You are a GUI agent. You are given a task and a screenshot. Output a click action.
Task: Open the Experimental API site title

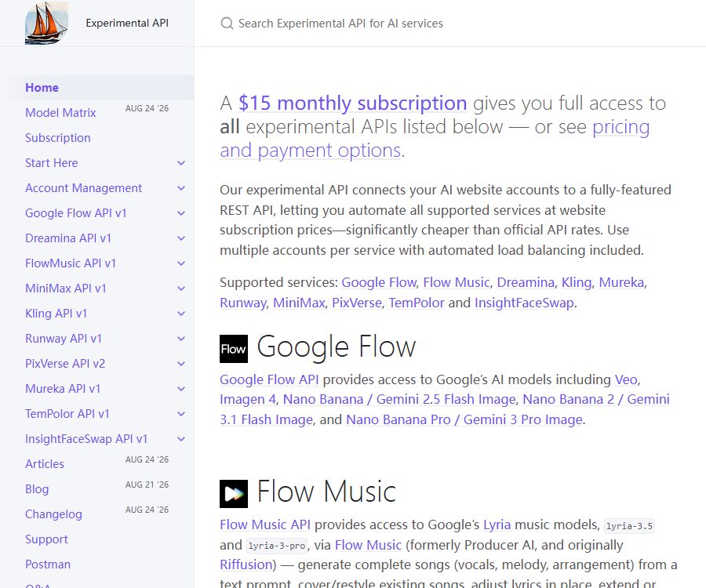[x=127, y=23]
